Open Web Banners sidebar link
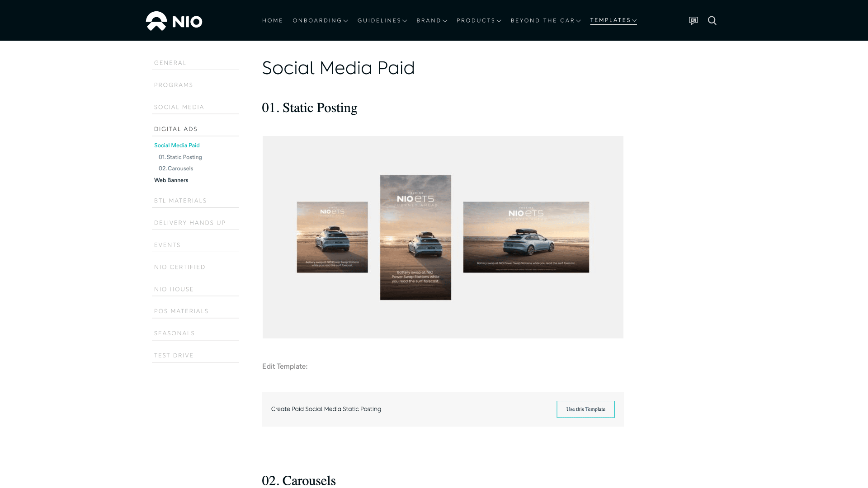The image size is (868, 488). point(171,180)
